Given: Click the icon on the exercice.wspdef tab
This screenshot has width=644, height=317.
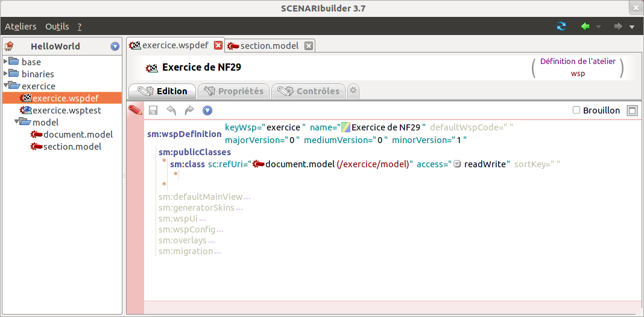Looking at the screenshot, I should (x=135, y=45).
